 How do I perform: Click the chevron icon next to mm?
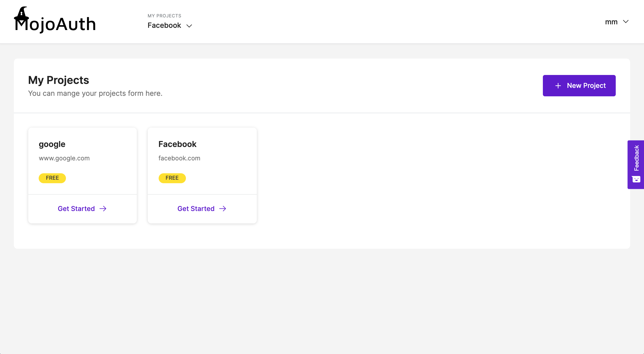point(626,22)
